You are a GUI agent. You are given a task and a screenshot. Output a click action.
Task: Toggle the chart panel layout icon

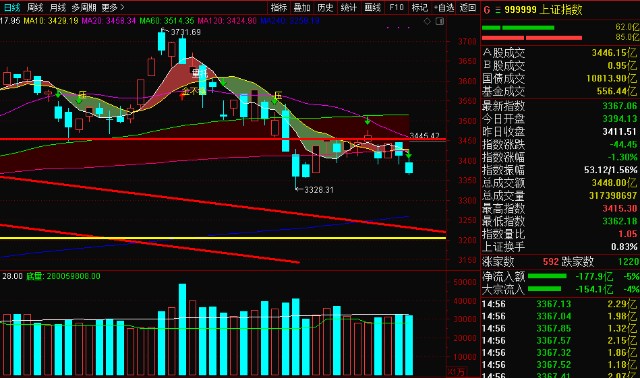pyautogui.click(x=440, y=21)
